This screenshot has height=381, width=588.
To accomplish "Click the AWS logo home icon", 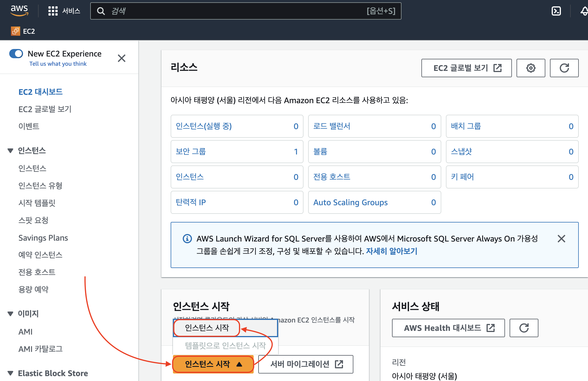I will tap(19, 11).
